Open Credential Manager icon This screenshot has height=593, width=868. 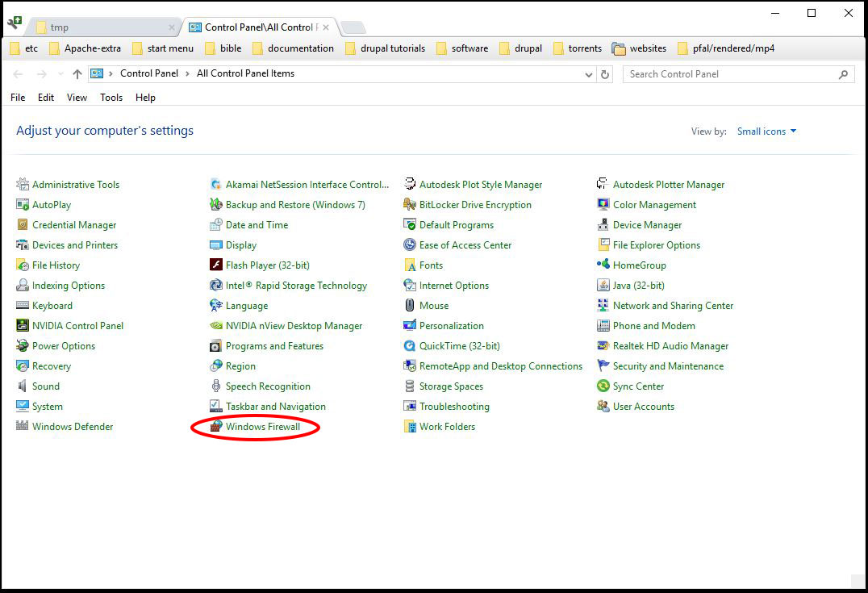(22, 225)
